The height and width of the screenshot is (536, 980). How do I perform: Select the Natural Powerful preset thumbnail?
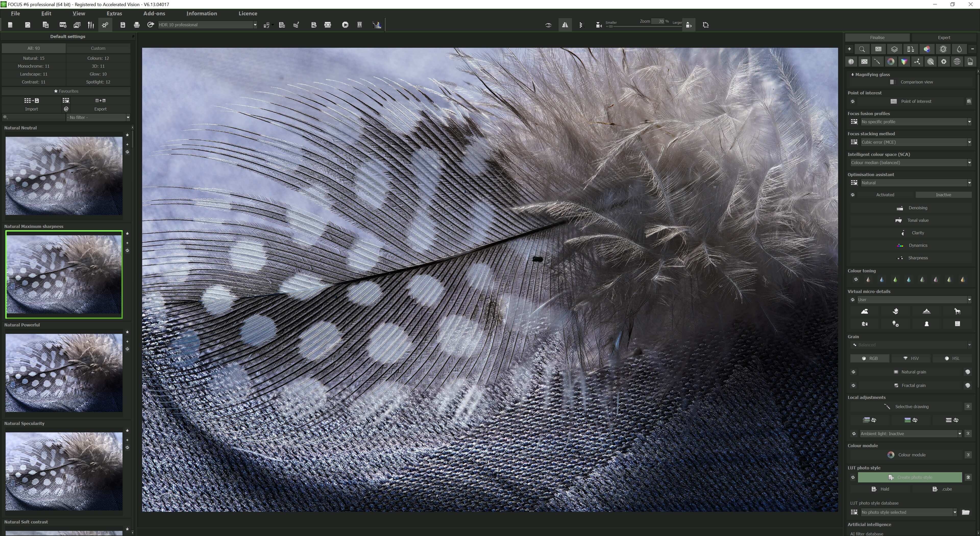point(64,373)
